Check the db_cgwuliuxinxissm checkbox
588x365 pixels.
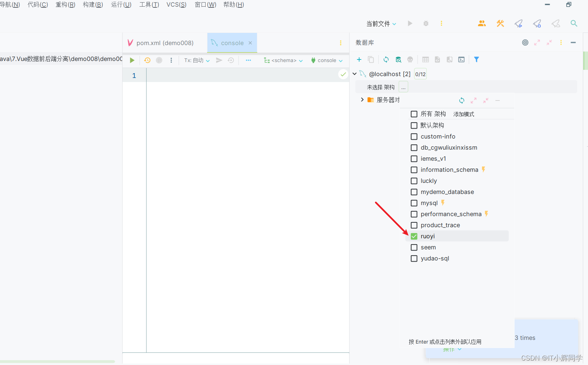coord(414,148)
